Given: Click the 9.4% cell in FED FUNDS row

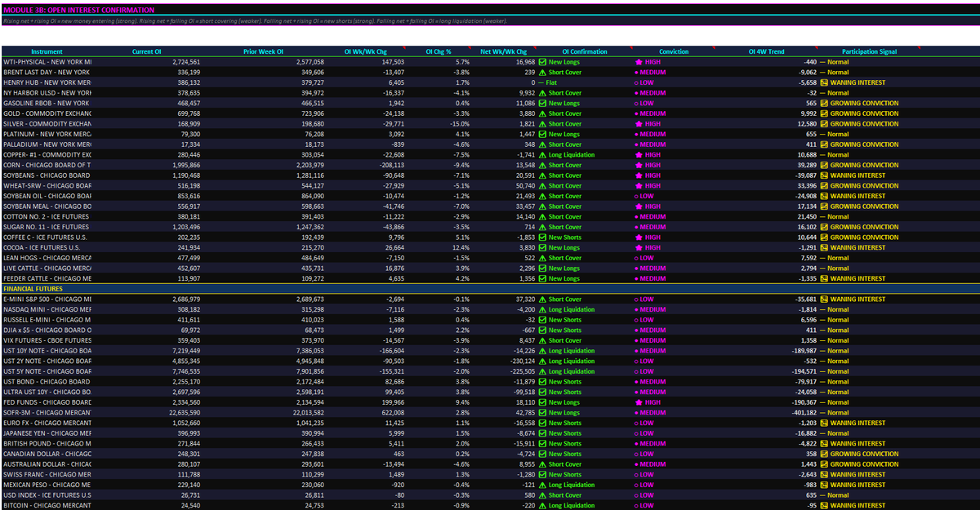Looking at the screenshot, I should click(463, 402).
